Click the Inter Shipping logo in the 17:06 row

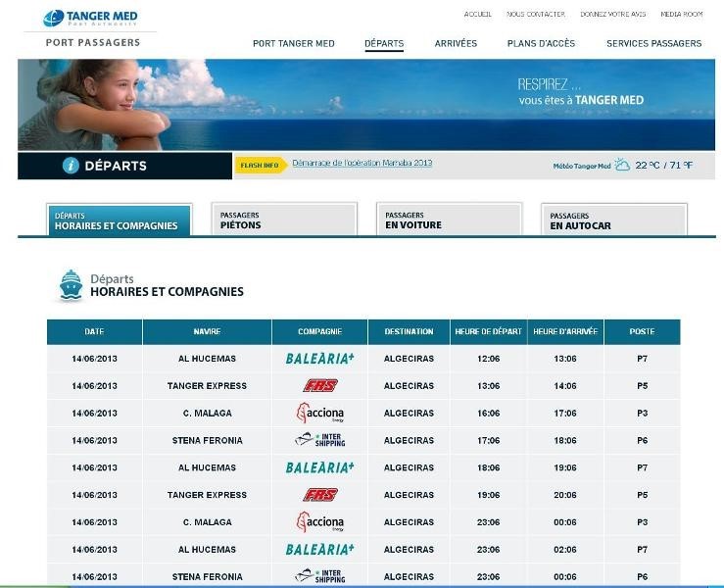pyautogui.click(x=319, y=440)
